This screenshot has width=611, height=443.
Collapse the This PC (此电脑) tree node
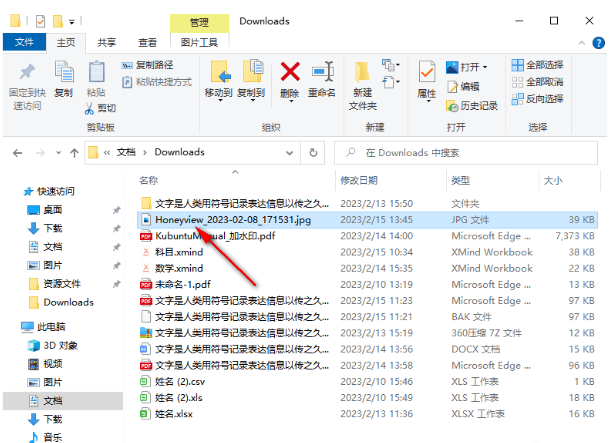(11, 327)
